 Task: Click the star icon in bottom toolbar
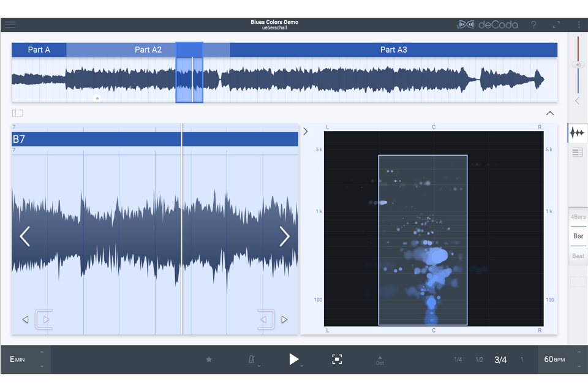tap(209, 360)
